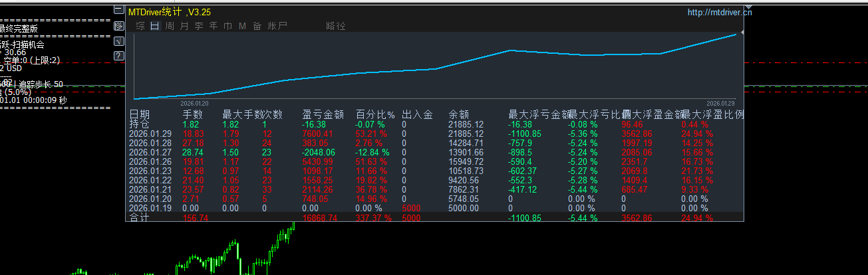868x275 pixels.
Task: Switch to the 季 quarterly tab
Action: click(198, 26)
